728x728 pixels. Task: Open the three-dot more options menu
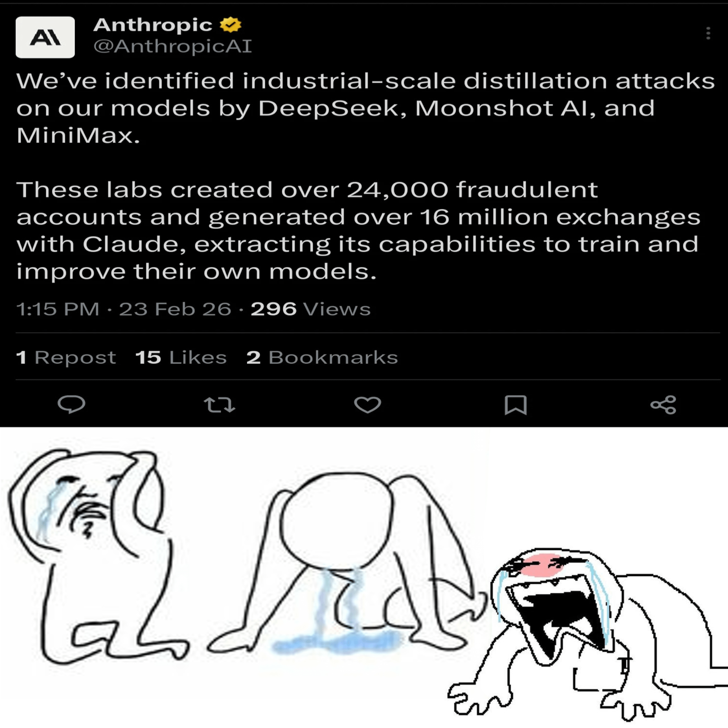tap(708, 33)
